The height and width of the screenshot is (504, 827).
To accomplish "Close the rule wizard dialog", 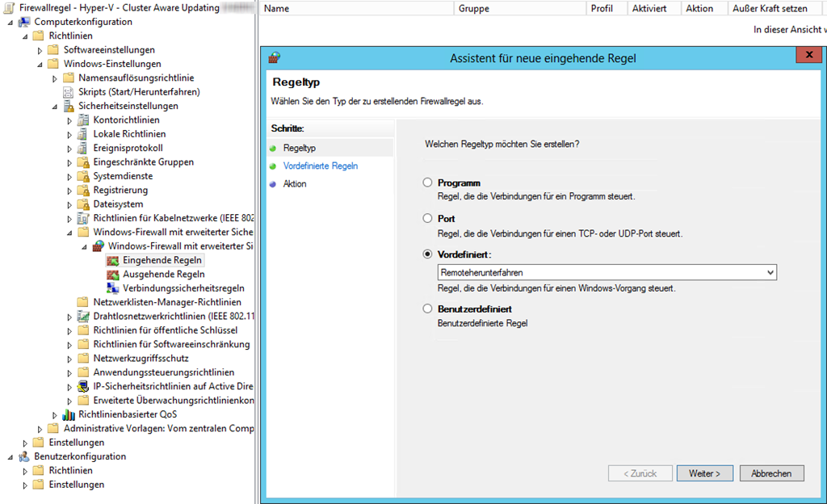I will pos(809,54).
